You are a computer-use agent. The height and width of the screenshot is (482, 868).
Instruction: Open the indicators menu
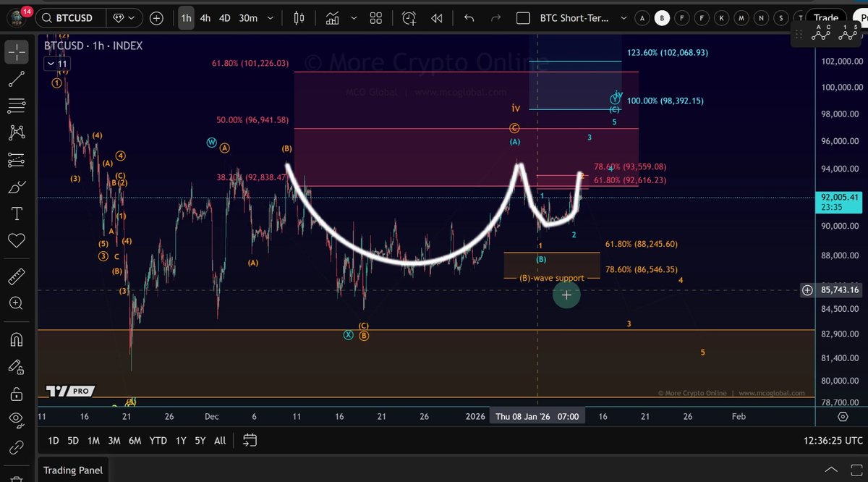pos(333,18)
